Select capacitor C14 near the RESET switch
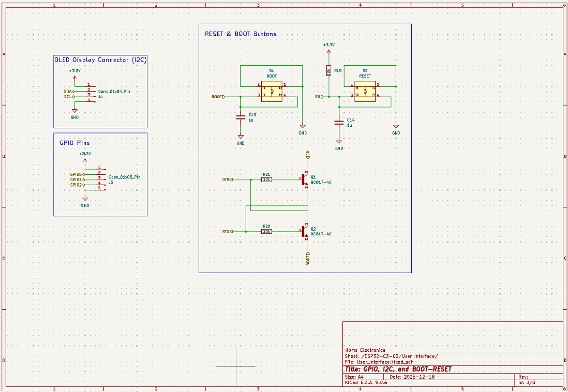Screen dimensions: 568x392 tap(338, 123)
